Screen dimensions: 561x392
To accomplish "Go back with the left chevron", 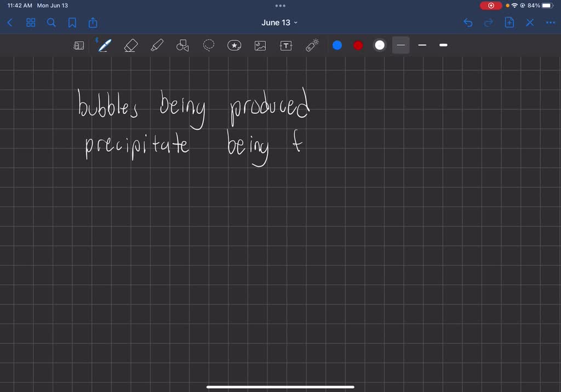I will [10, 22].
